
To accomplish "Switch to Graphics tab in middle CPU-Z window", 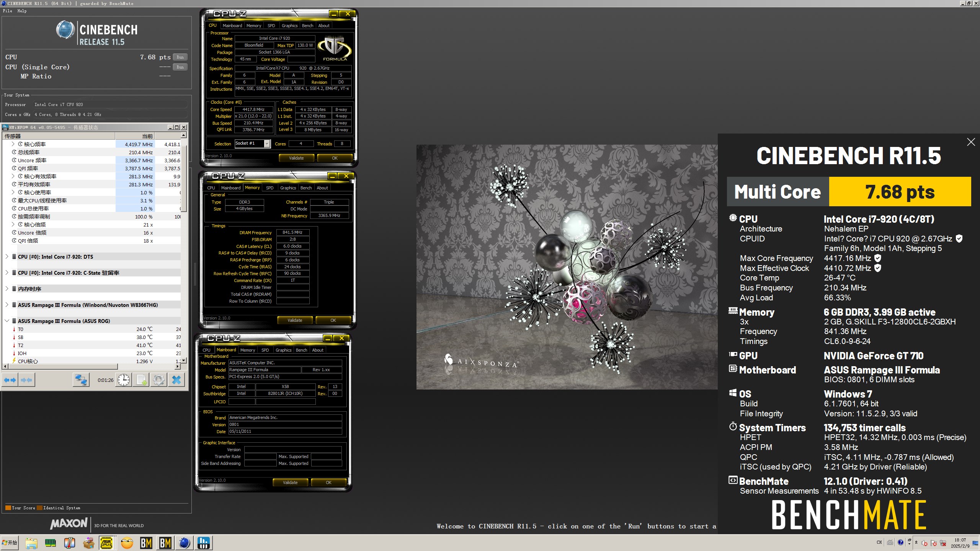I will [288, 188].
